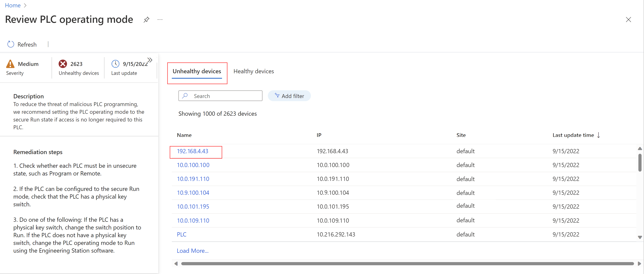The image size is (644, 274).
Task: Select the Unhealthy devices tab
Action: point(197,71)
